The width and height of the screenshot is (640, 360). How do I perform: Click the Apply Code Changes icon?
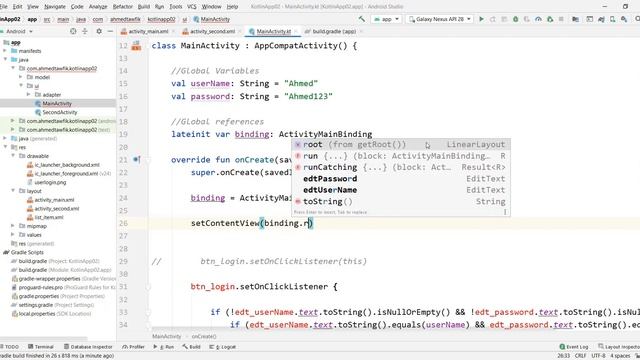point(504,19)
